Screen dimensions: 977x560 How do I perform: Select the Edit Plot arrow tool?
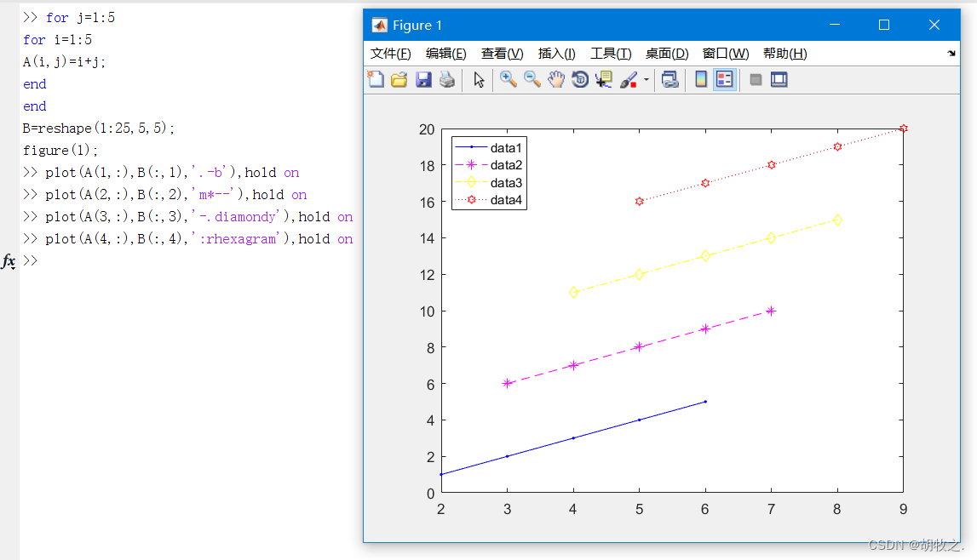pos(479,80)
